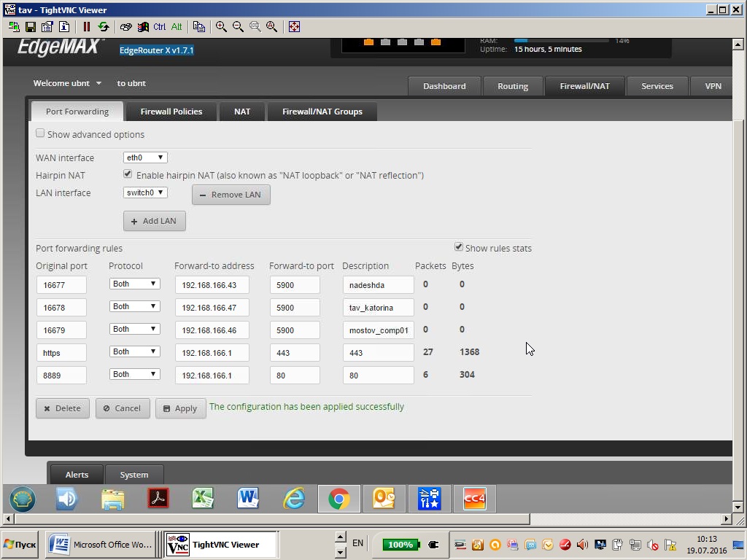Click the blue settings icon beside Outlook
This screenshot has height=560, width=747.
click(429, 499)
